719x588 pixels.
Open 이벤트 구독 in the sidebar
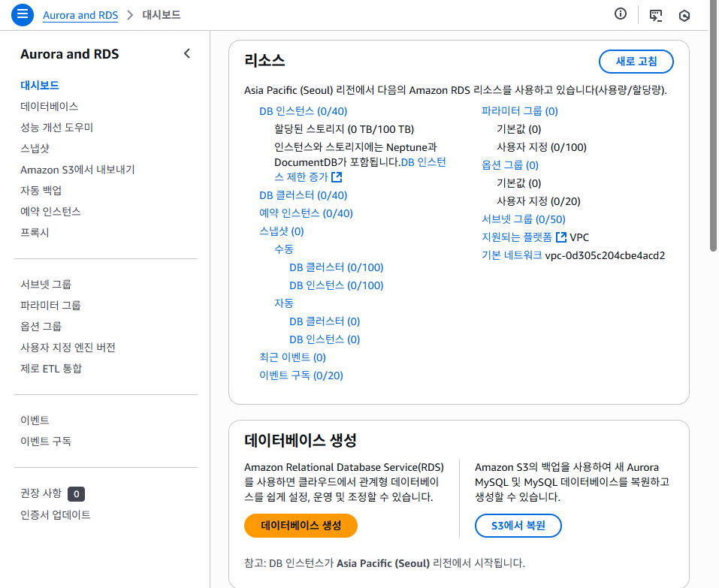46,441
